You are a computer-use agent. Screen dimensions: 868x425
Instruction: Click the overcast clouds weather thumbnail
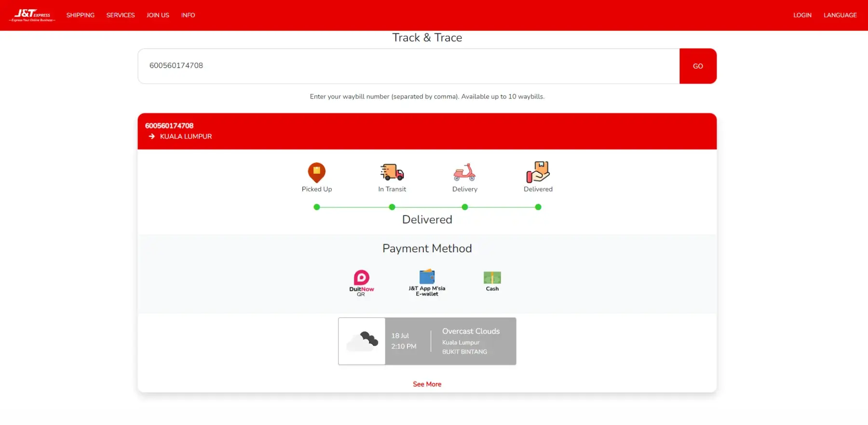tap(362, 341)
